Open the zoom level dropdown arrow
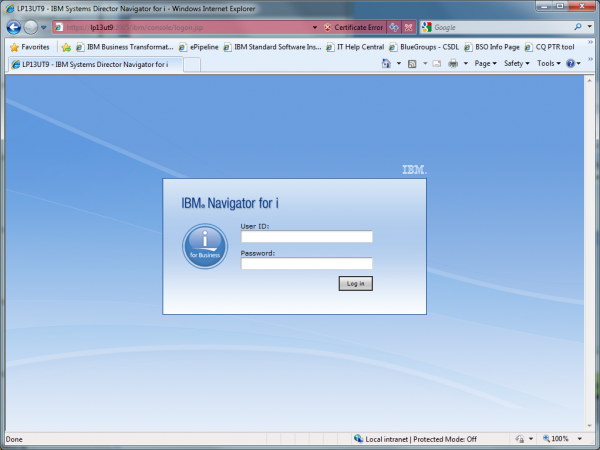The width and height of the screenshot is (600, 450). coord(579,439)
